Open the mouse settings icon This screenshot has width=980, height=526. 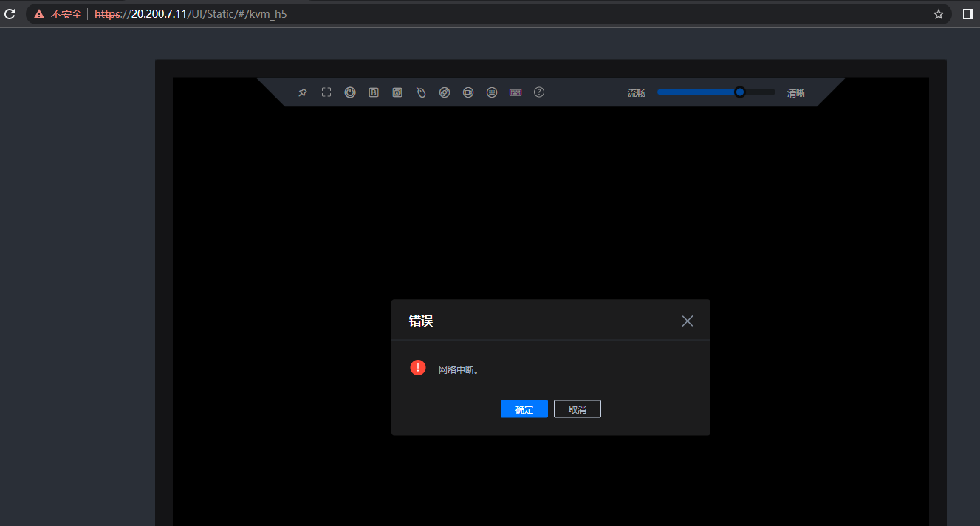(421, 92)
